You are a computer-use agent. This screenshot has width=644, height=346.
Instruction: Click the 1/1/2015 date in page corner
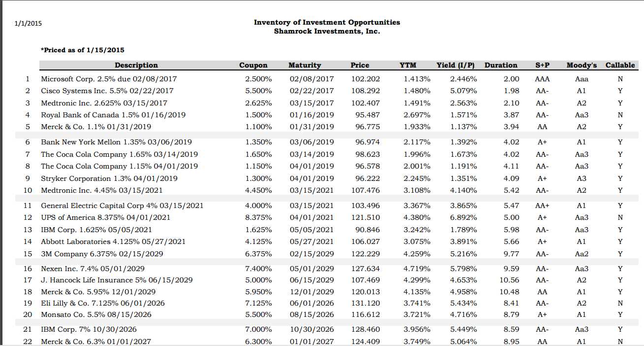[28, 24]
